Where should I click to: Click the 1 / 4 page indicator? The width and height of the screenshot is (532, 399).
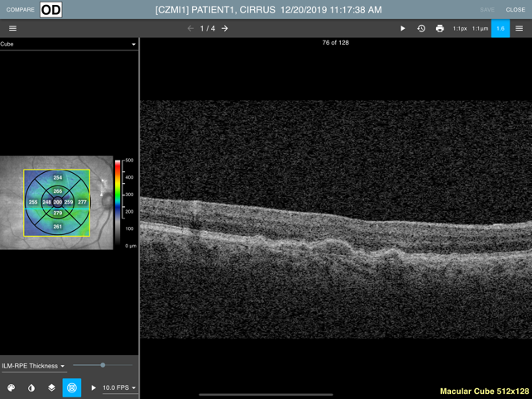208,28
